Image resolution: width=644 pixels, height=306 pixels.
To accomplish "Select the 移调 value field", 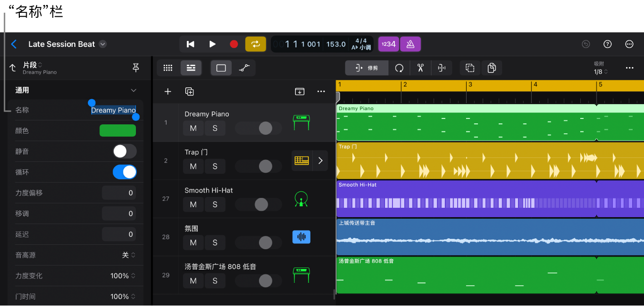I will (119, 214).
